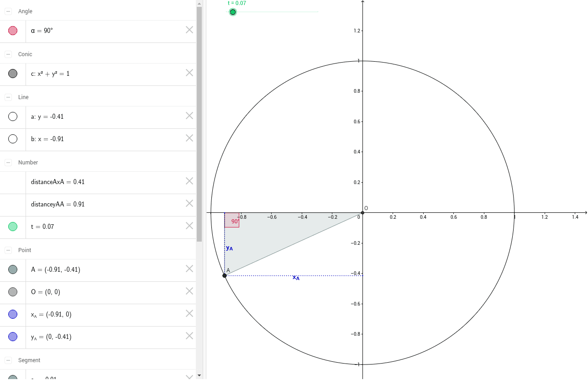
Task: Select the distanceyAA = 0.91 text
Action: (58, 204)
